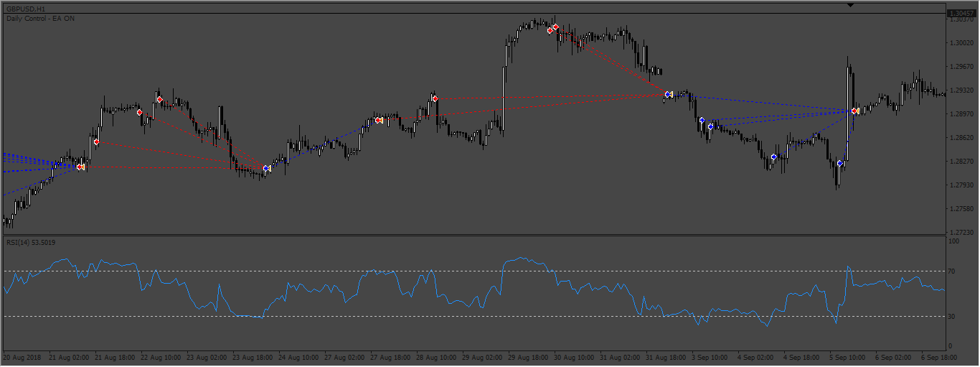Select the RSI 70 overbought dashed level line

[473, 271]
